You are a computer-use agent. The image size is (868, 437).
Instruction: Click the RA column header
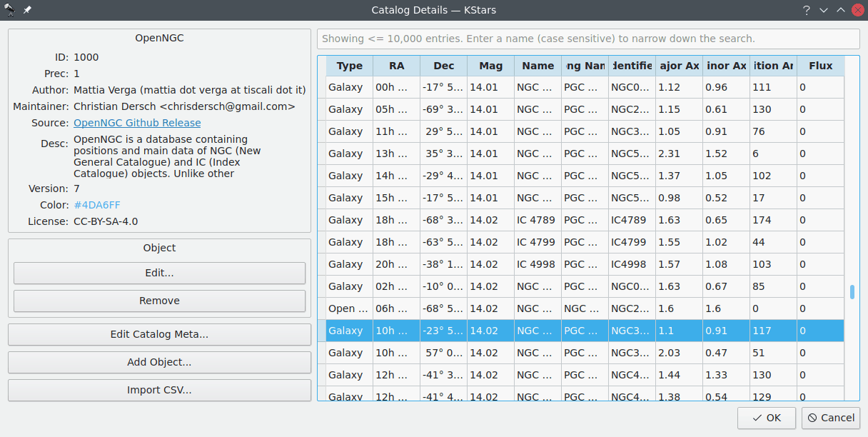(x=396, y=65)
